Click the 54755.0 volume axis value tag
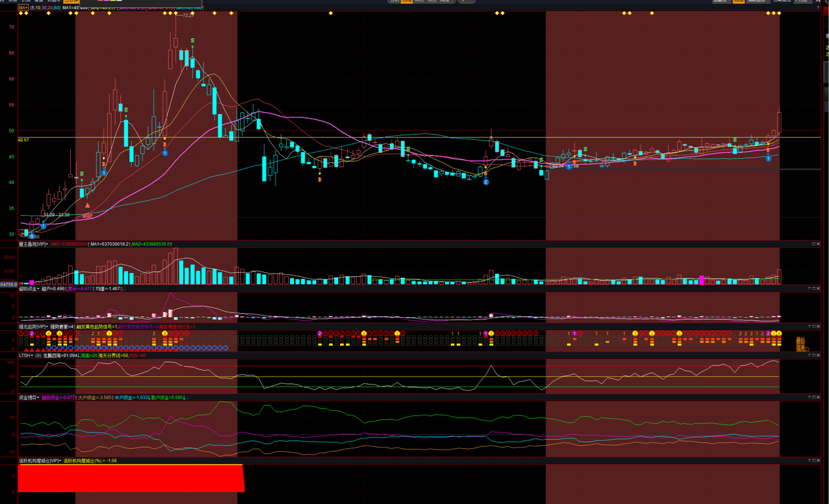The width and height of the screenshot is (829, 504). 9,284
